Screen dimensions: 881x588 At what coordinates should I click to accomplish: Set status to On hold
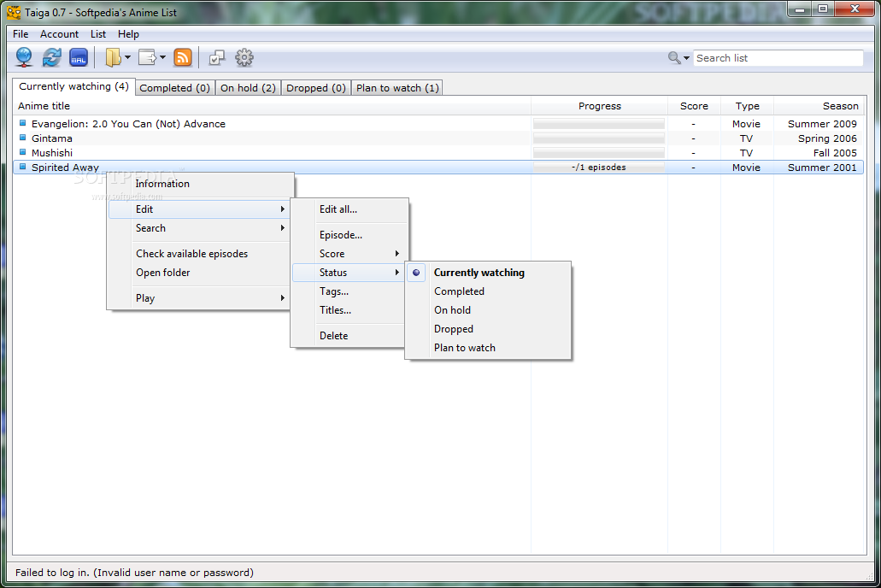point(488,309)
